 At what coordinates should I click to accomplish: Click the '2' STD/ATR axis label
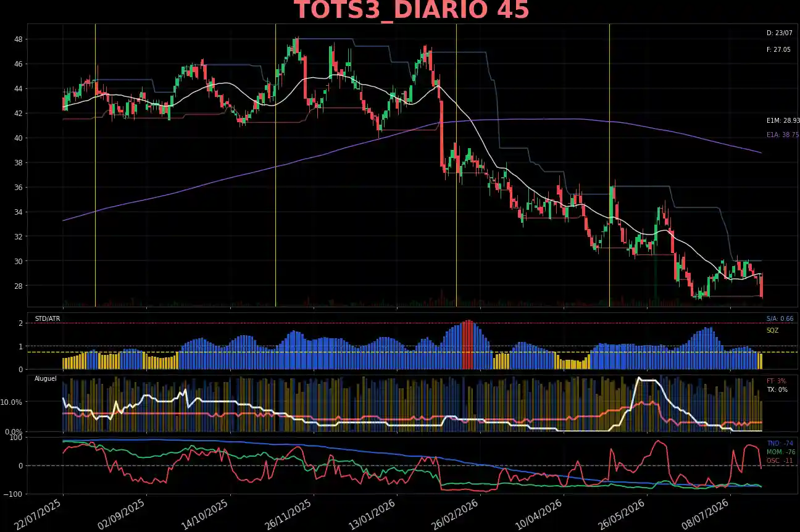pyautogui.click(x=20, y=323)
